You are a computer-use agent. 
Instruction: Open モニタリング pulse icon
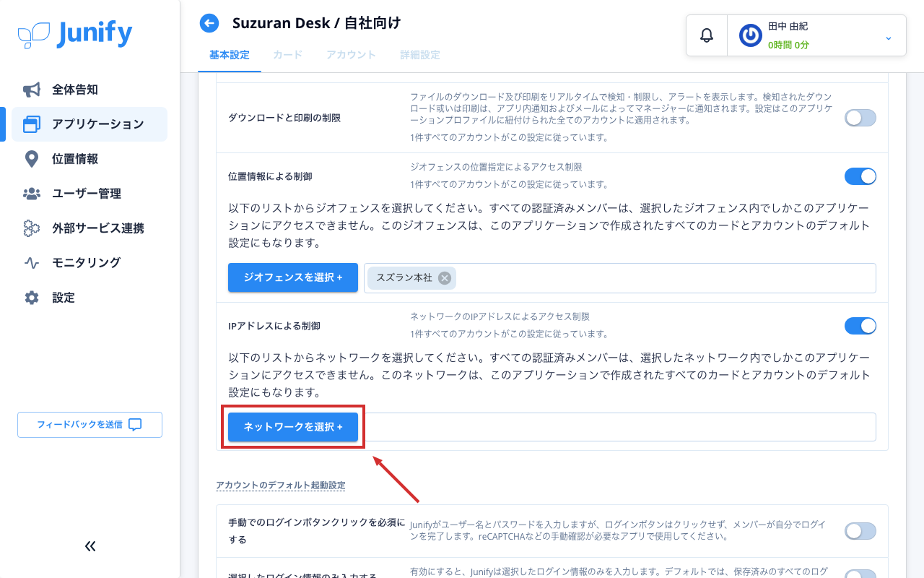point(32,263)
